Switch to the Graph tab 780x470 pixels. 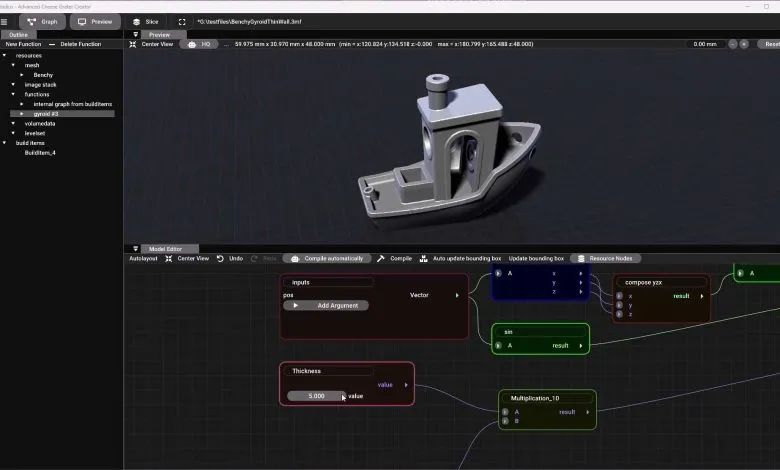point(41,21)
